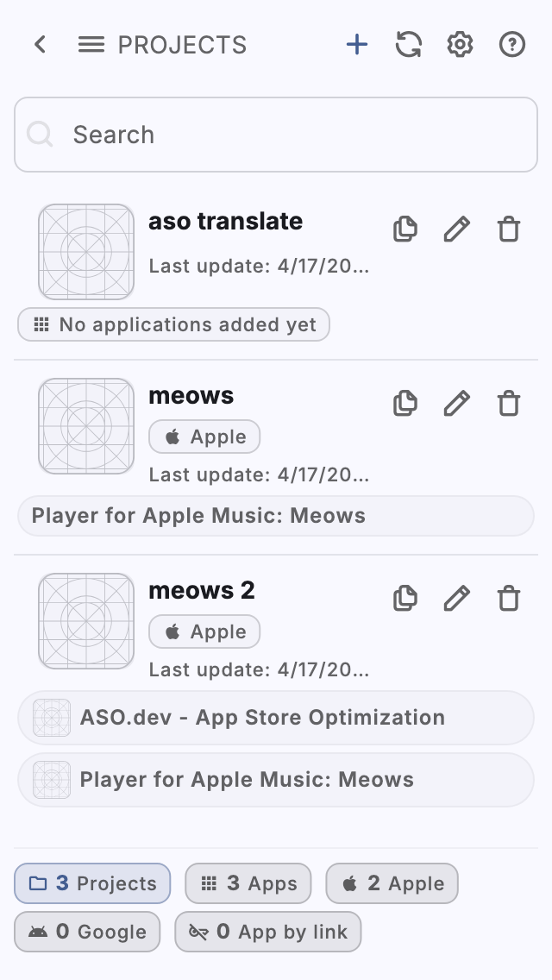Screen dimensions: 552x980
Task: Open the hamburger menu beside PROJECTS
Action: pyautogui.click(x=91, y=44)
